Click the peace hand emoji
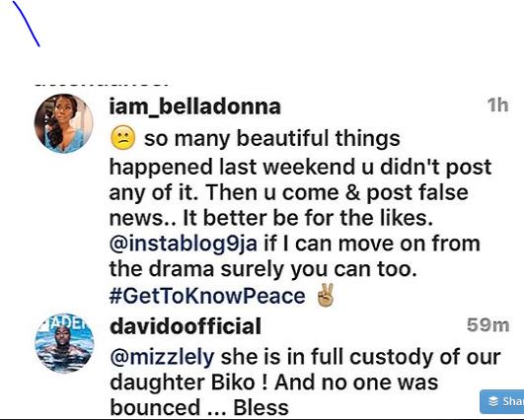The image size is (524, 420). (x=326, y=295)
